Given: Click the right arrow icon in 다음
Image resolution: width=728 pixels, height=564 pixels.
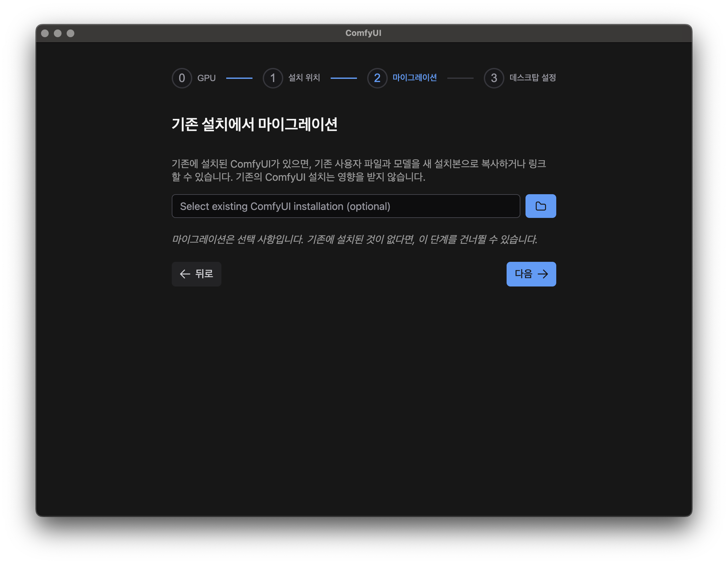Looking at the screenshot, I should pos(543,274).
